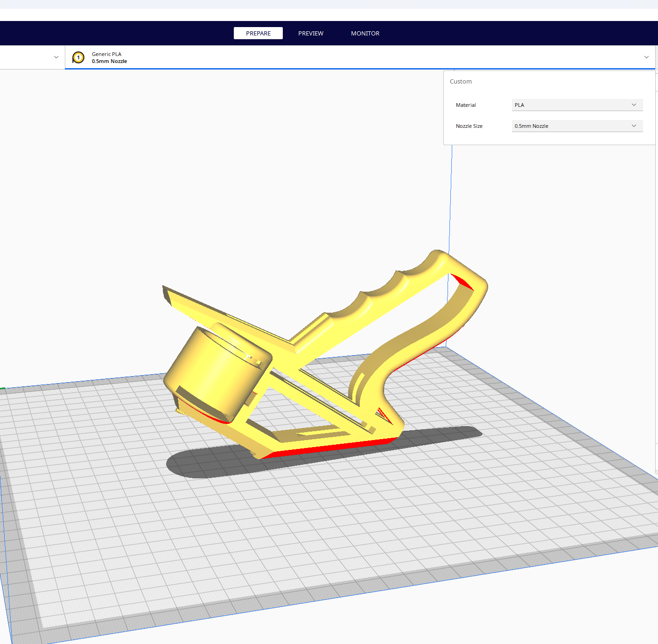Click the extruder 1 circle icon
The image size is (658, 644).
(x=78, y=57)
